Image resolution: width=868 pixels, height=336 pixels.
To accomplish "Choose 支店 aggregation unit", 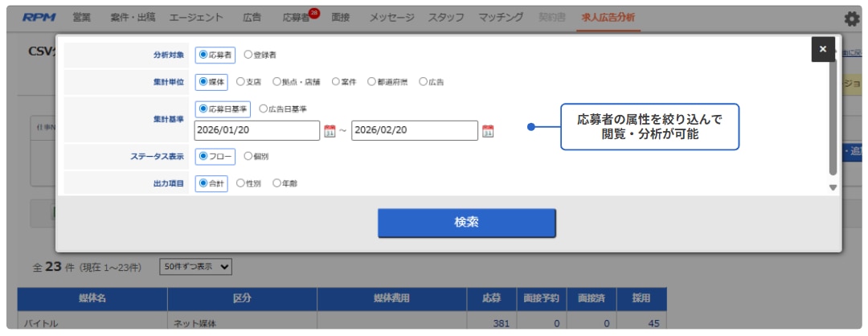I will [x=248, y=81].
